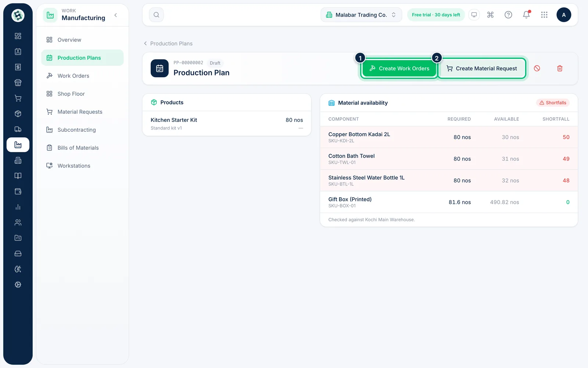
Task: Open the inventory box icon in the left rail
Action: (18, 114)
